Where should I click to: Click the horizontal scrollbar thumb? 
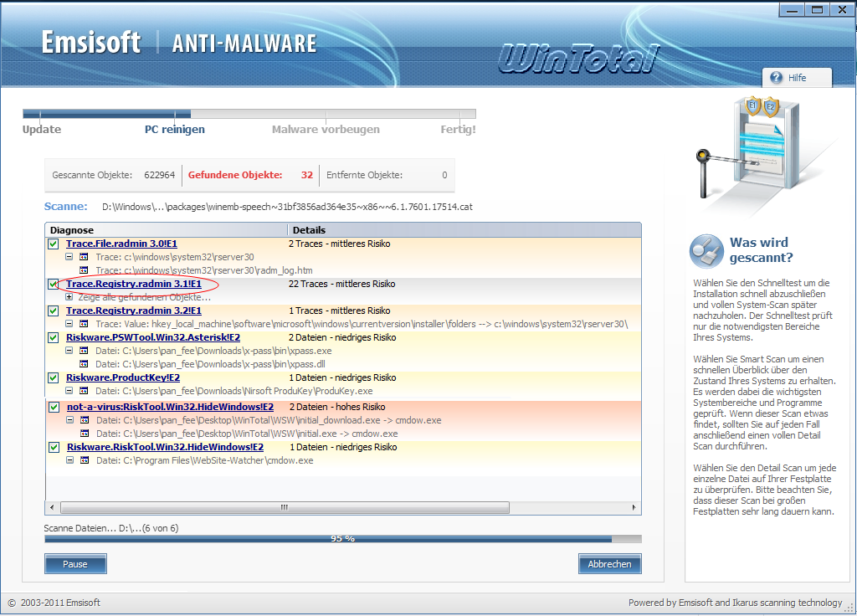click(285, 507)
